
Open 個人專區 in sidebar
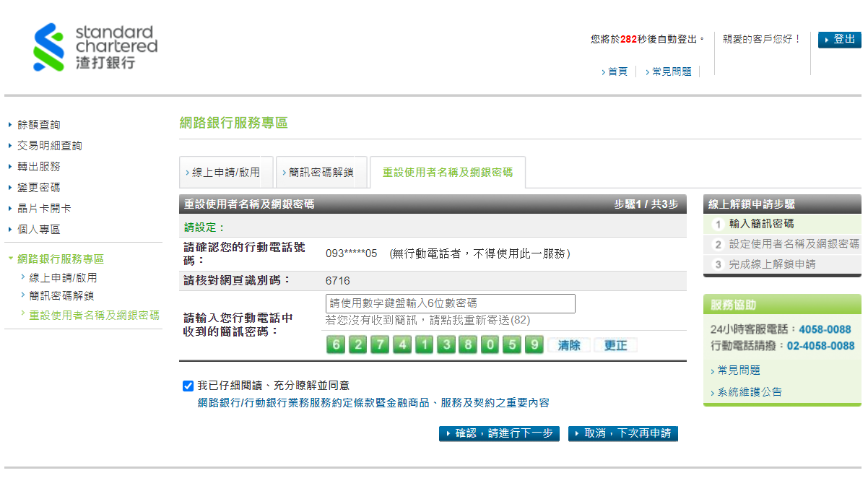[x=39, y=230]
